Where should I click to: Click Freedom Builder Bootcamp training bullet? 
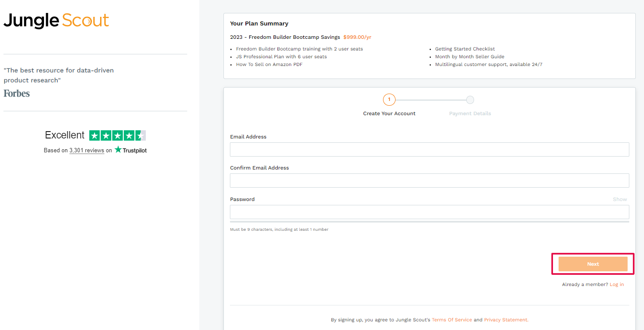tap(299, 49)
